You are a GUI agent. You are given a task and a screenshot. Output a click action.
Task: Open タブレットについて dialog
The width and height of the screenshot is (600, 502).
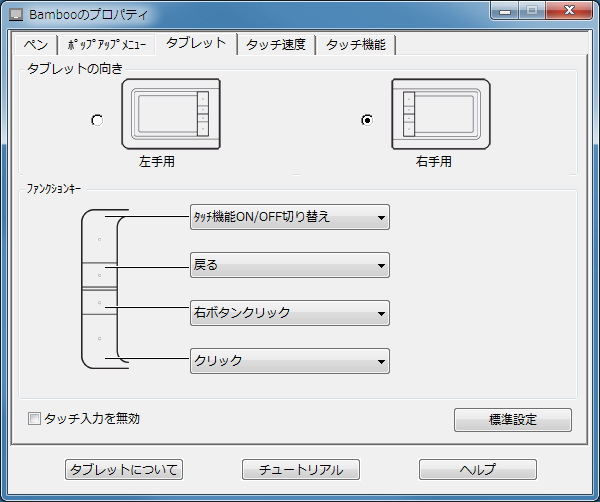tap(124, 469)
